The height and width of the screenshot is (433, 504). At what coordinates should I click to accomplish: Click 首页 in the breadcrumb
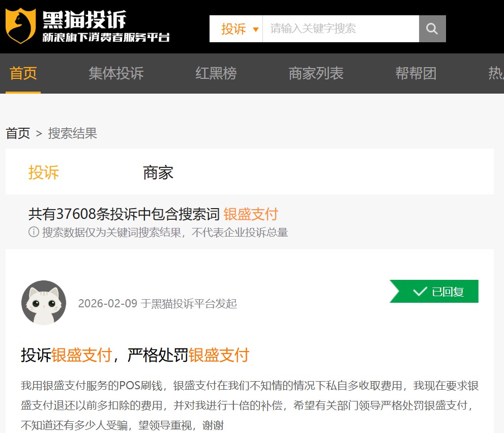pyautogui.click(x=18, y=133)
